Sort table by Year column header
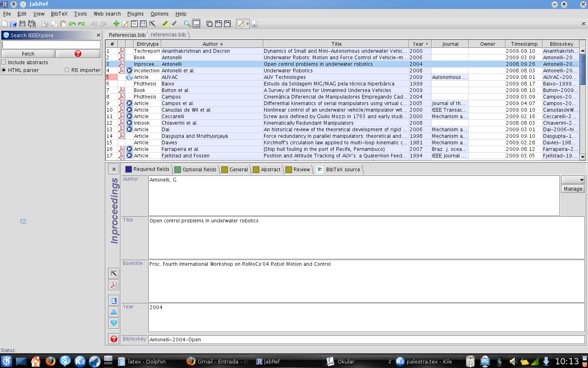 coord(420,44)
